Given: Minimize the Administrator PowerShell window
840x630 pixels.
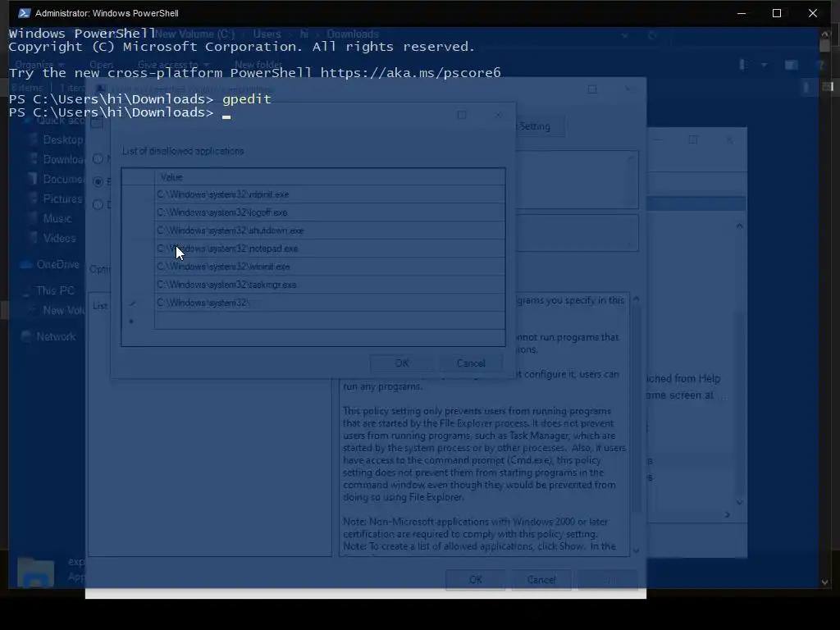Looking at the screenshot, I should coord(742,13).
